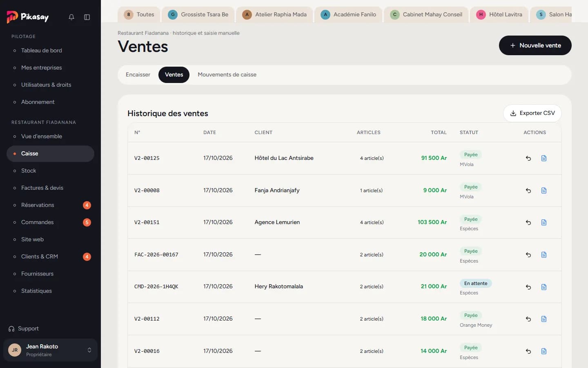The width and height of the screenshot is (588, 368).
Task: Open Factures & devis
Action: (50, 188)
